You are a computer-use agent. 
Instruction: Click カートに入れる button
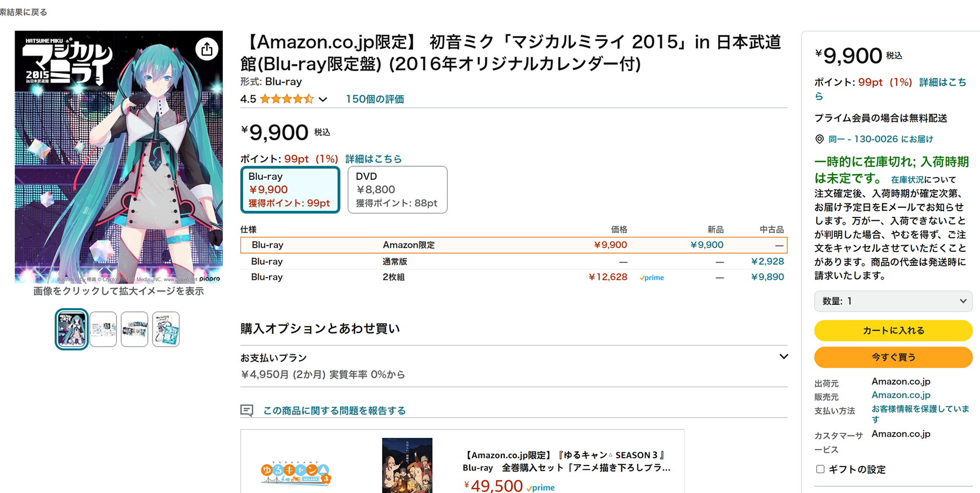coord(893,331)
